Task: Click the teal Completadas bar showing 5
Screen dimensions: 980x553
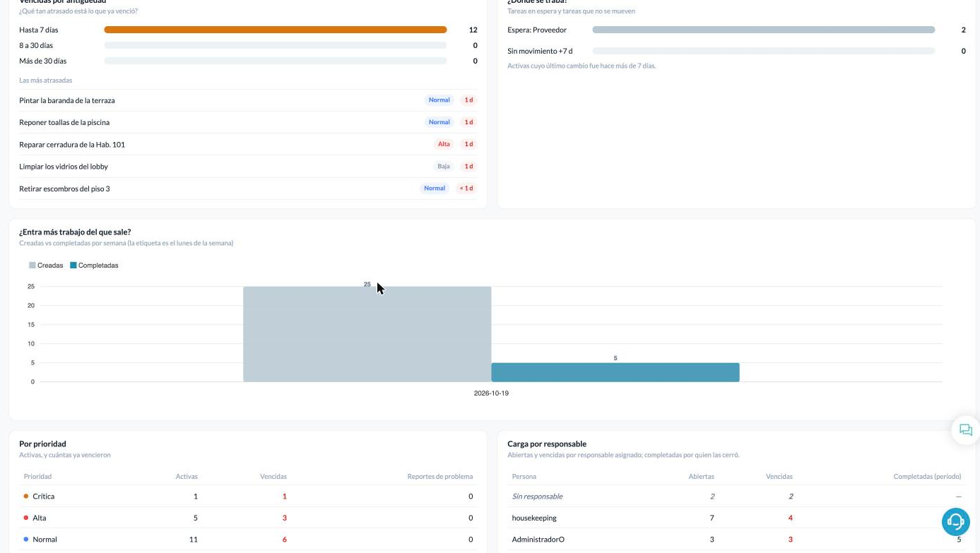Action: tap(615, 372)
